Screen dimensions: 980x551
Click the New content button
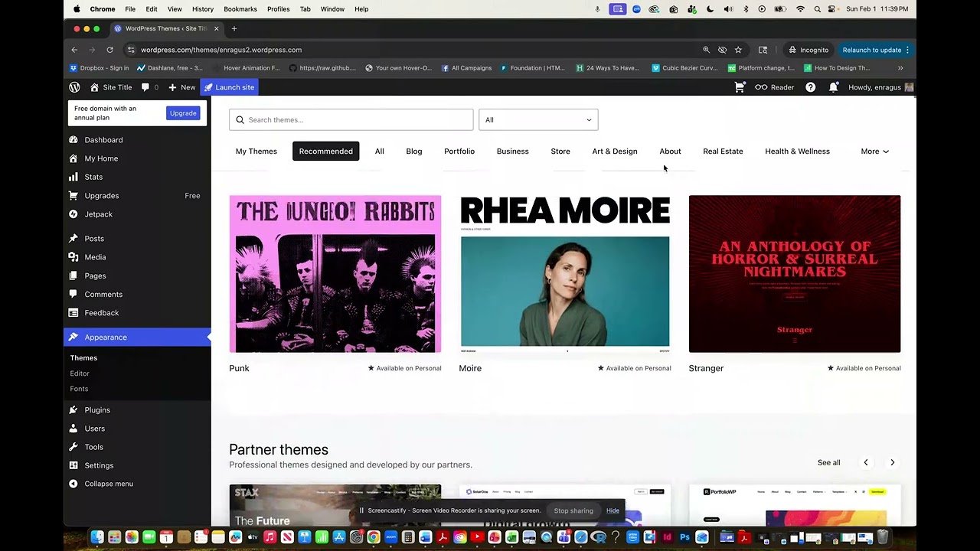pyautogui.click(x=182, y=87)
